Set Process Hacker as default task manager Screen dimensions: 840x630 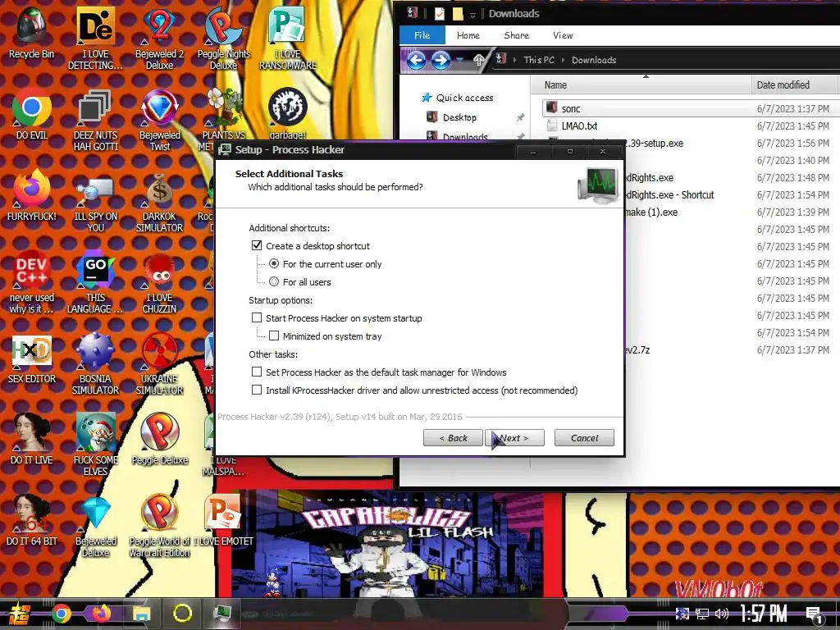click(x=257, y=372)
